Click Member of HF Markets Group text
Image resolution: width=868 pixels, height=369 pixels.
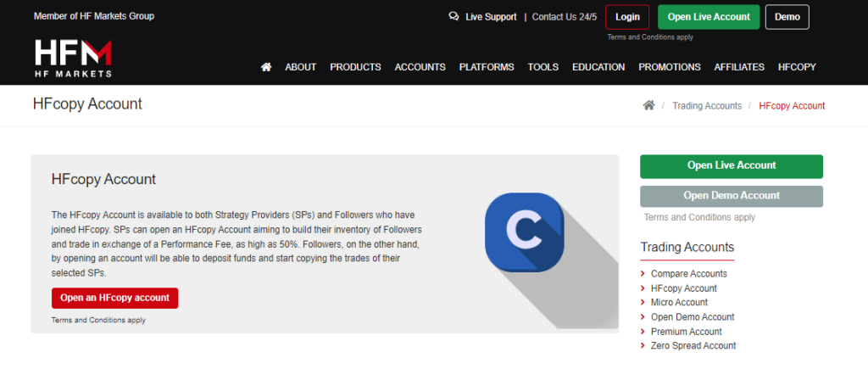(x=94, y=16)
